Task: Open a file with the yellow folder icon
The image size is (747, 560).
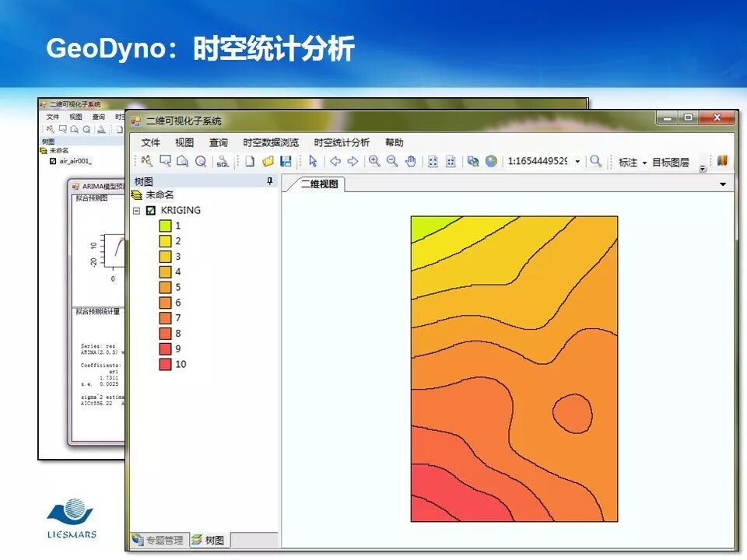Action: tap(268, 161)
